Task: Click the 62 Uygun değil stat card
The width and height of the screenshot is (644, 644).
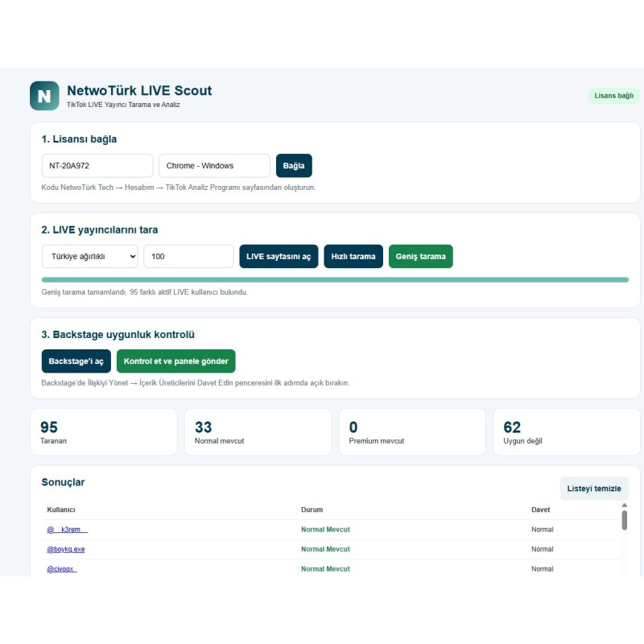Action: [567, 431]
